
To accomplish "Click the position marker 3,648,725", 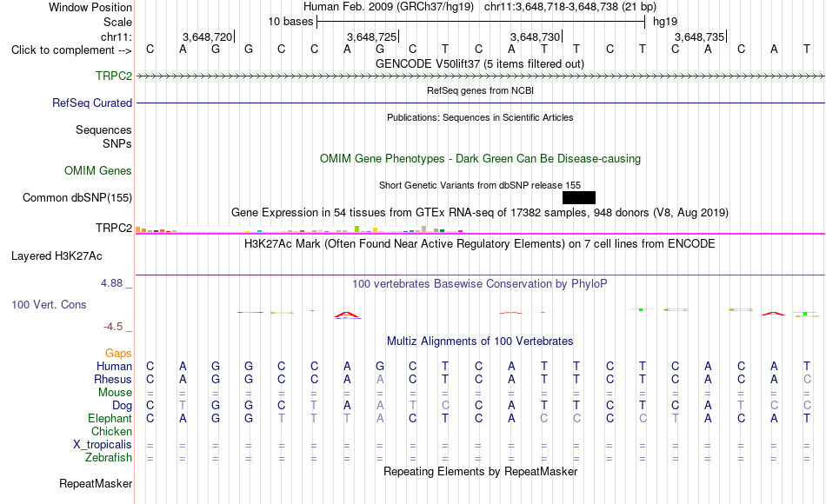I will click(371, 36).
